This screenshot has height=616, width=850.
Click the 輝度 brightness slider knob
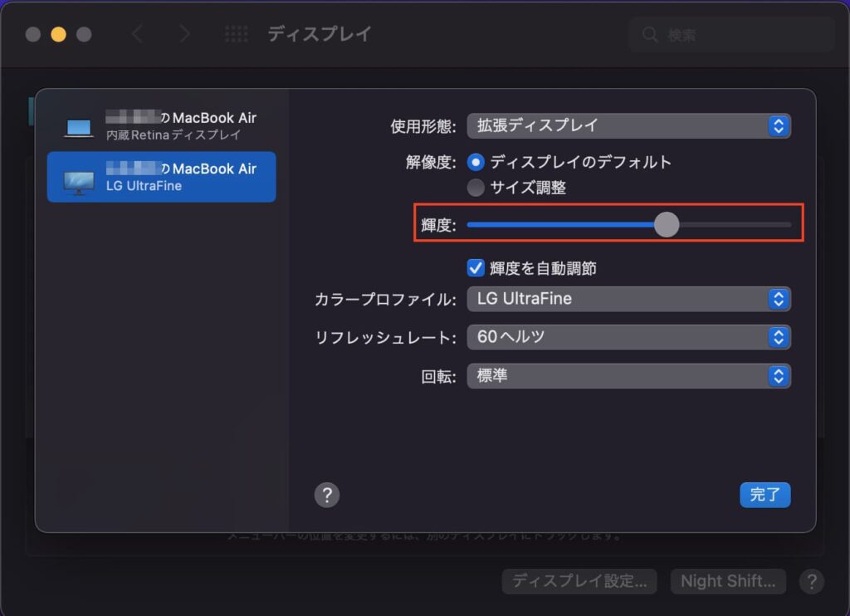coord(667,225)
